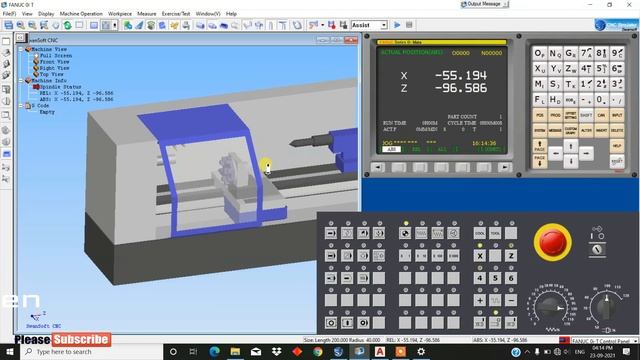Click the plus jog direction button
Image resolution: width=640 pixels, height=360 pixels.
click(480, 300)
